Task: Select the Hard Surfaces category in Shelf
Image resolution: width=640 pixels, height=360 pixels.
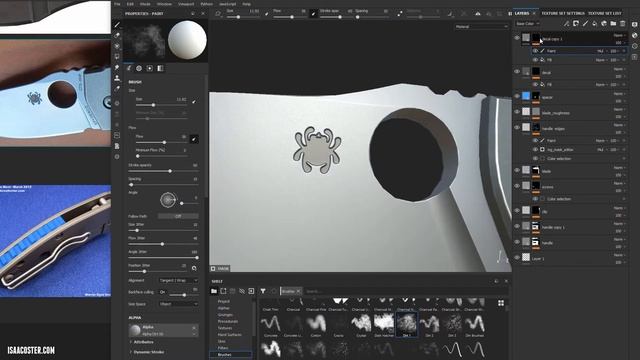Action: tap(229, 335)
